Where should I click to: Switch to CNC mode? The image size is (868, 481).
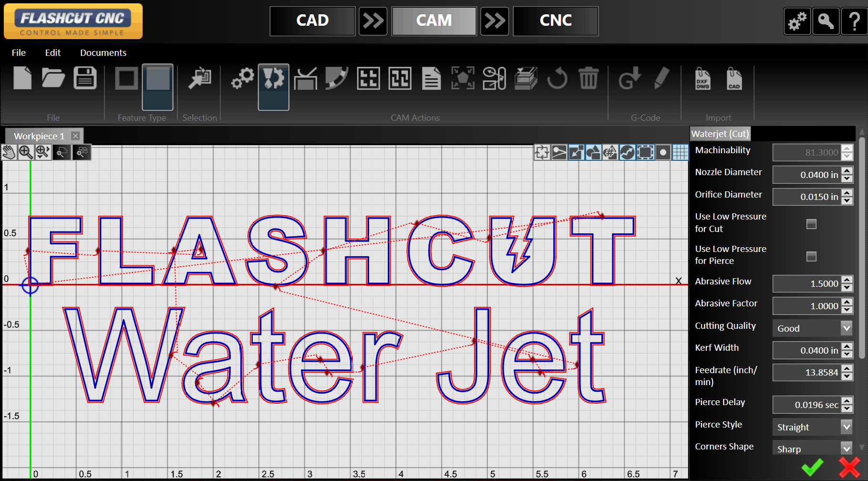pyautogui.click(x=556, y=21)
